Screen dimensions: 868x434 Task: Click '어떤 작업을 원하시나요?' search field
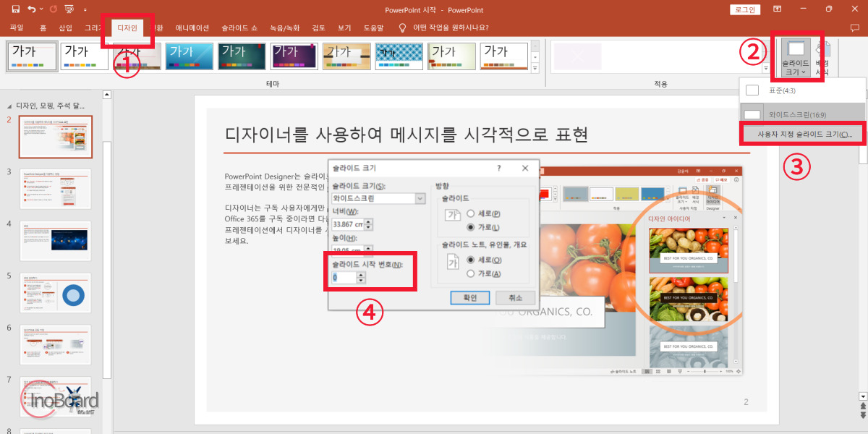450,27
